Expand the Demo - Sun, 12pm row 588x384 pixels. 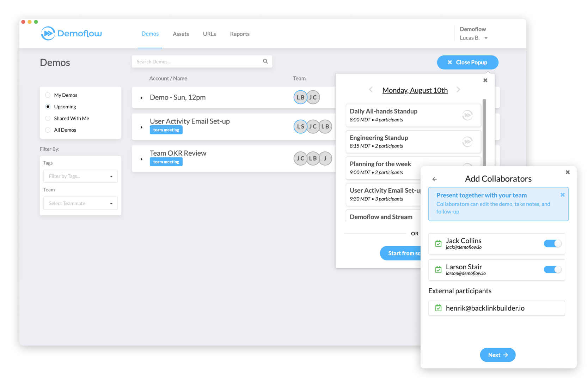(x=141, y=98)
